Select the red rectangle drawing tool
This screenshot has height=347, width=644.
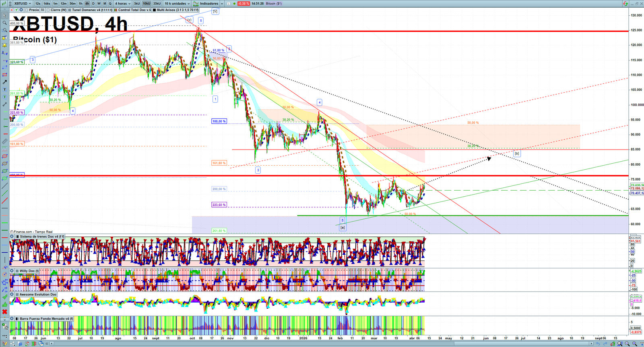[x=4, y=75]
